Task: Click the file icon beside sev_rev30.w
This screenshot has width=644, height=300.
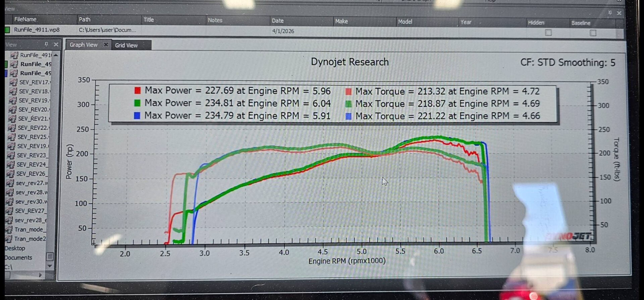Action: coord(10,201)
